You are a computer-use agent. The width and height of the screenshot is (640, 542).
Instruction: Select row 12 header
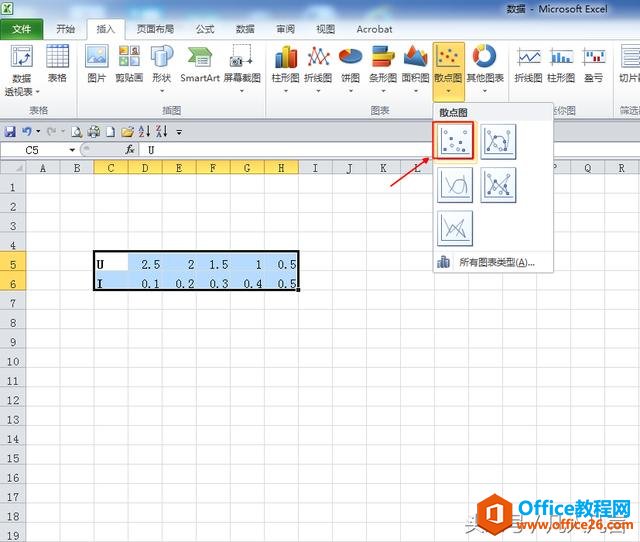[13, 400]
